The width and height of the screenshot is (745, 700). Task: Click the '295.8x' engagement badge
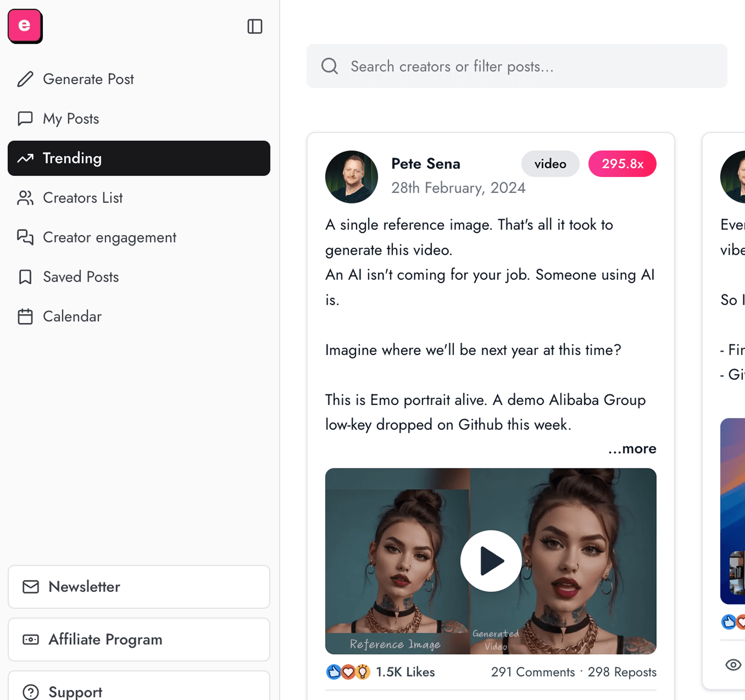coord(622,164)
